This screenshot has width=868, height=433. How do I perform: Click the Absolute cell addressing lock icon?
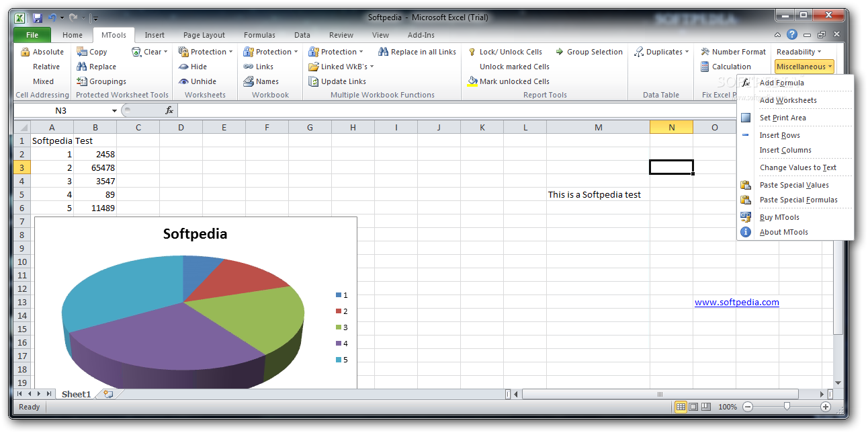point(26,52)
